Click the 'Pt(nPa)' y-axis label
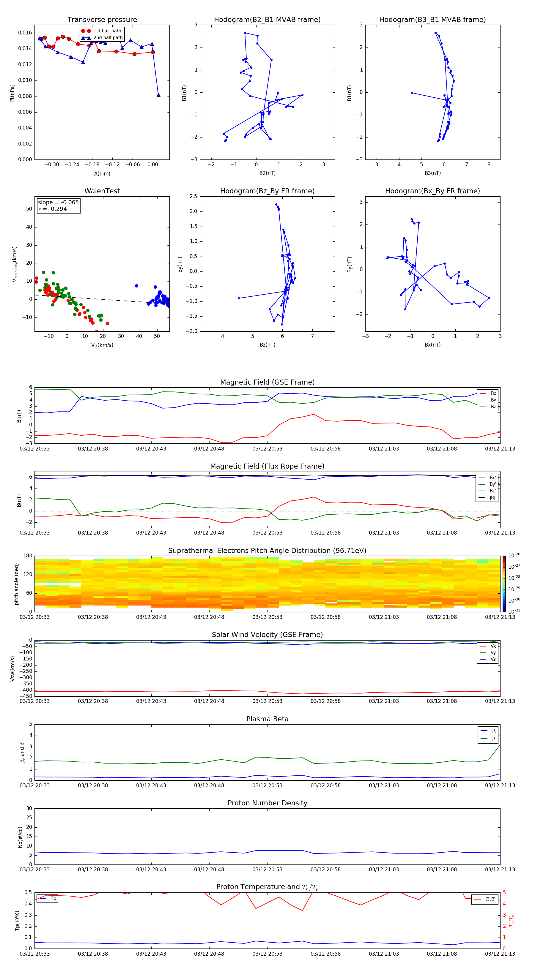This screenshot has height=980, width=535. click(12, 93)
